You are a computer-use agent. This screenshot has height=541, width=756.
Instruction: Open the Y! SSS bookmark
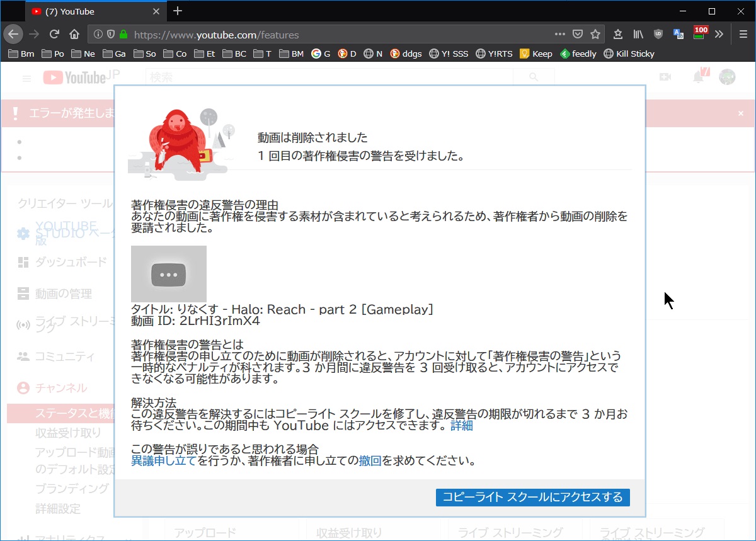tap(449, 54)
